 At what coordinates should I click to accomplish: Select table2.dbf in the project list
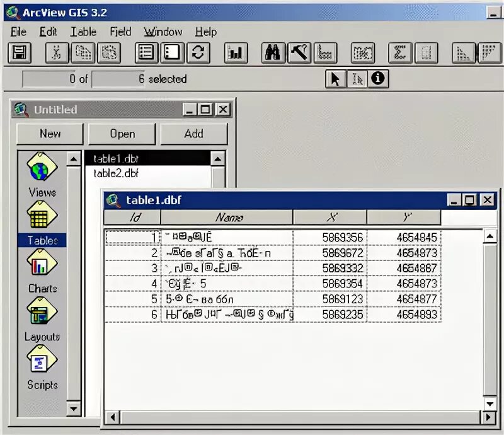point(147,174)
